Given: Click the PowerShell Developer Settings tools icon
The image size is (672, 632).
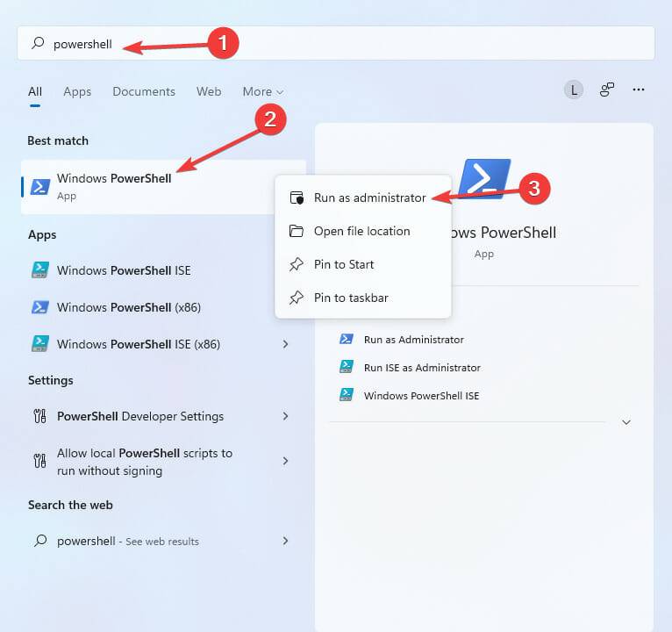Looking at the screenshot, I should pos(39,416).
